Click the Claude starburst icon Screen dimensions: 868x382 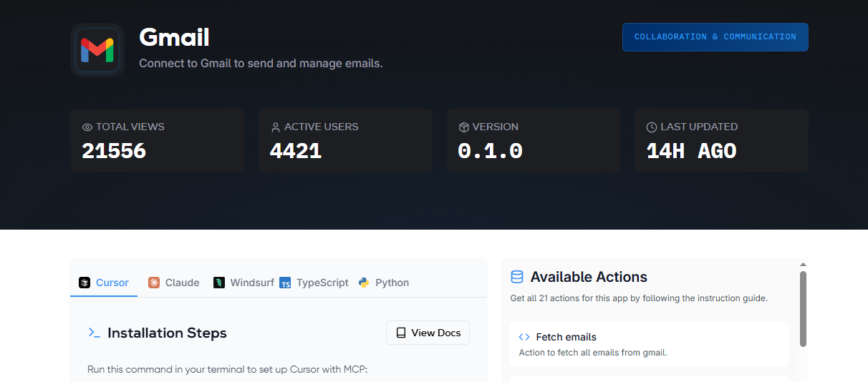tap(154, 283)
